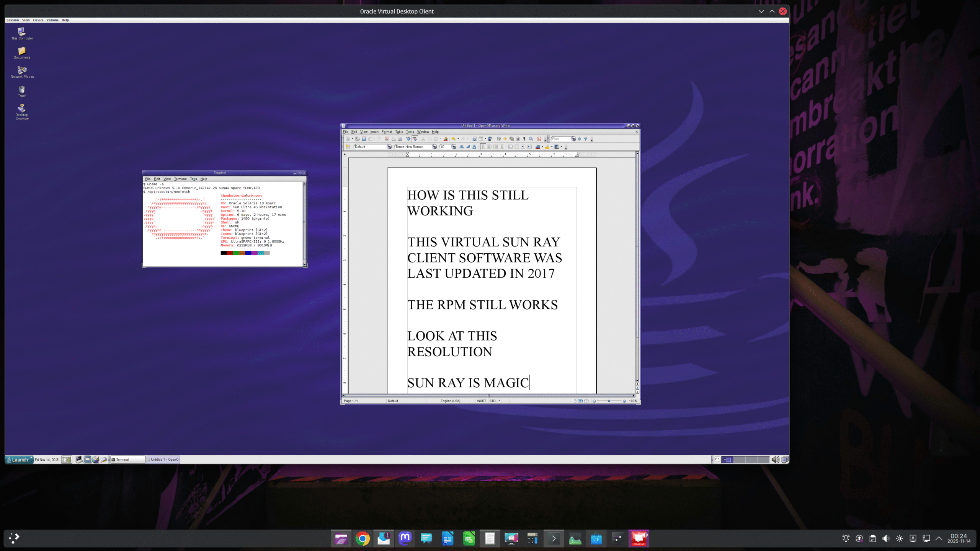Open the Default paragraph style dropdown

pyautogui.click(x=389, y=147)
